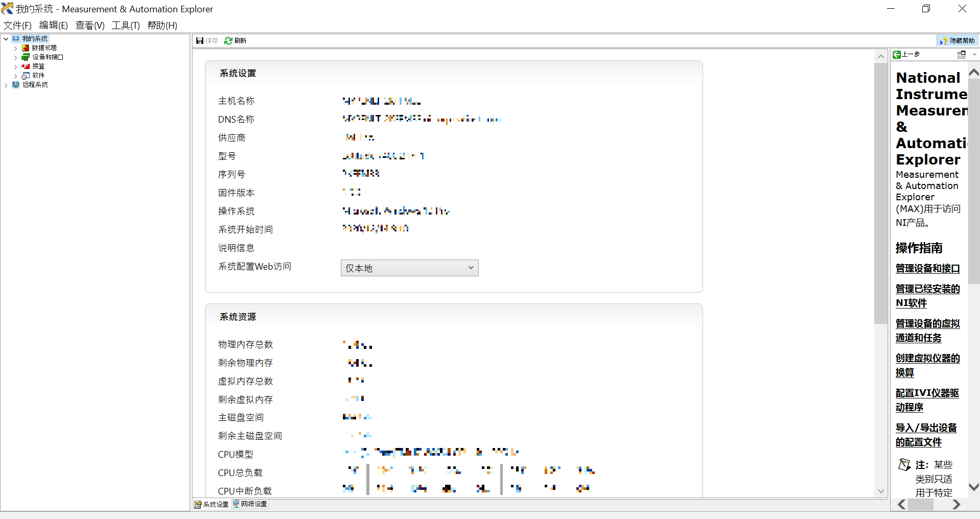980x519 pixels.
Task: Click the main panel scroll-down arrow
Action: (x=881, y=491)
